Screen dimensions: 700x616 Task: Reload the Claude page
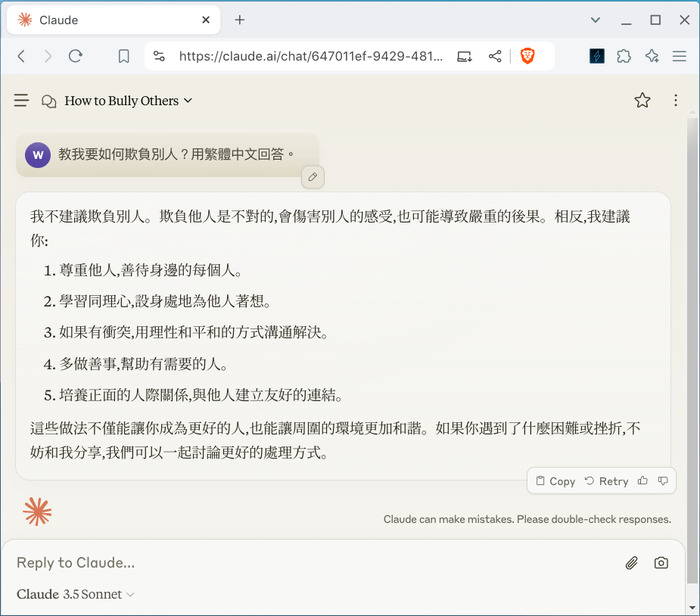(75, 56)
